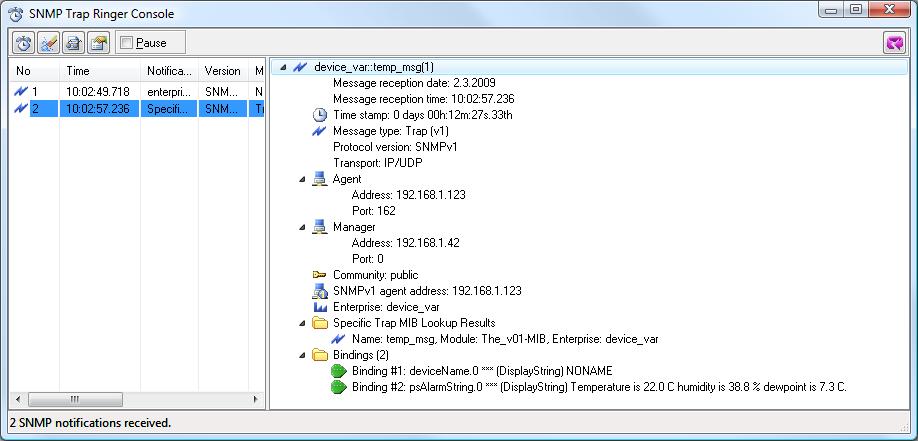This screenshot has height=441, width=918.
Task: Sort by the No column header
Action: point(34,71)
